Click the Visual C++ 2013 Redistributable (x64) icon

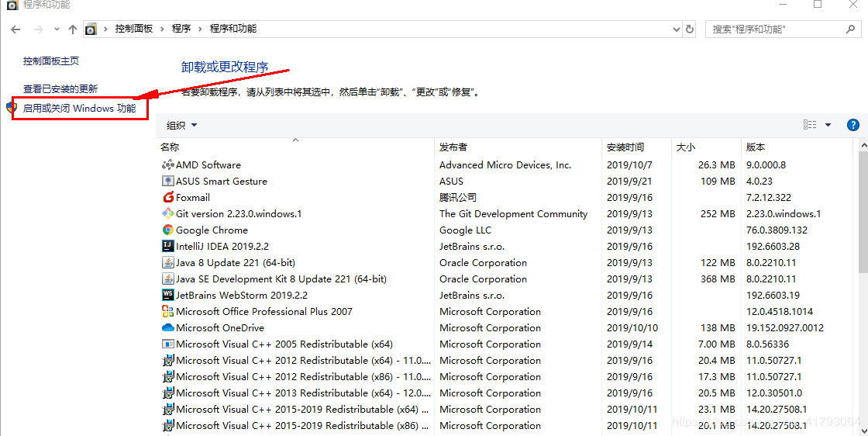tap(167, 393)
